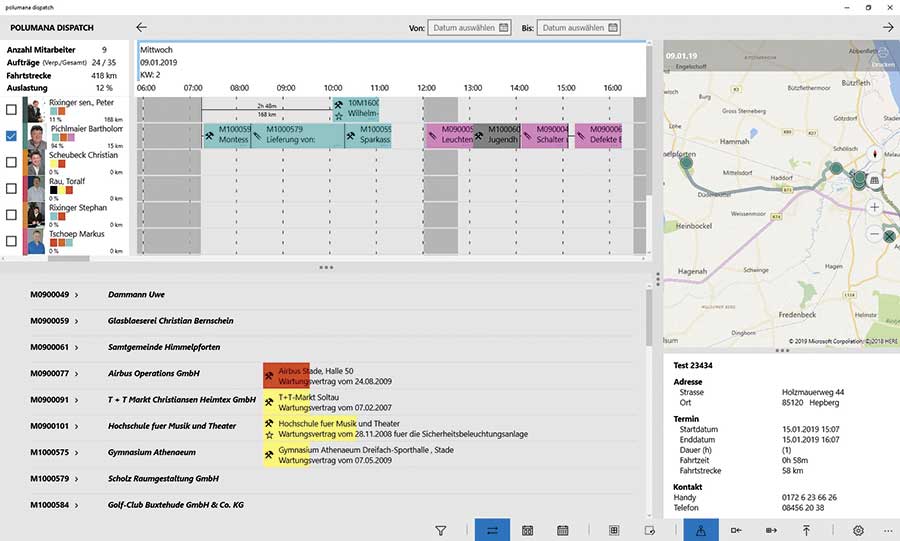
Task: Click the red color swatch under Scheubeck Christian
Action: point(61,164)
